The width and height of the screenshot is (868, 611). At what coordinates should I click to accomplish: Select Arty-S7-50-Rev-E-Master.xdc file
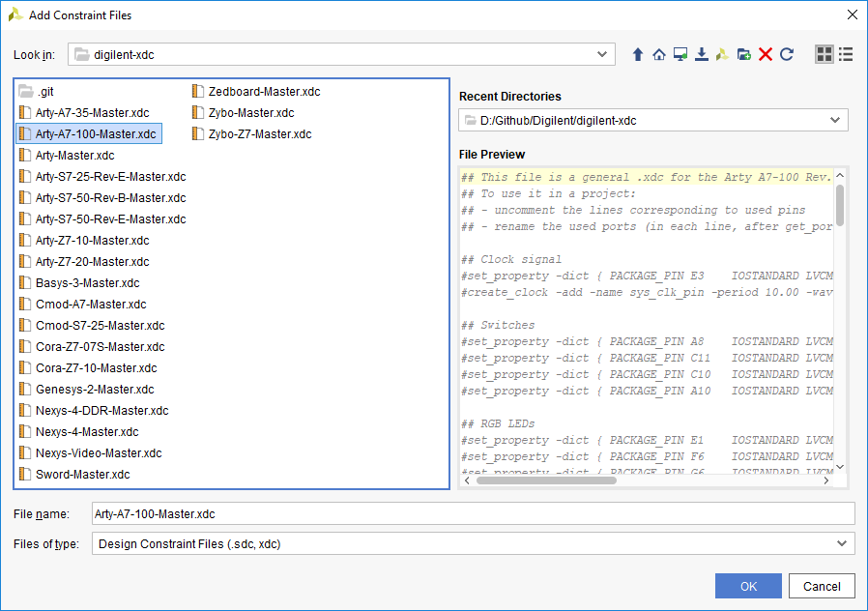coord(102,219)
